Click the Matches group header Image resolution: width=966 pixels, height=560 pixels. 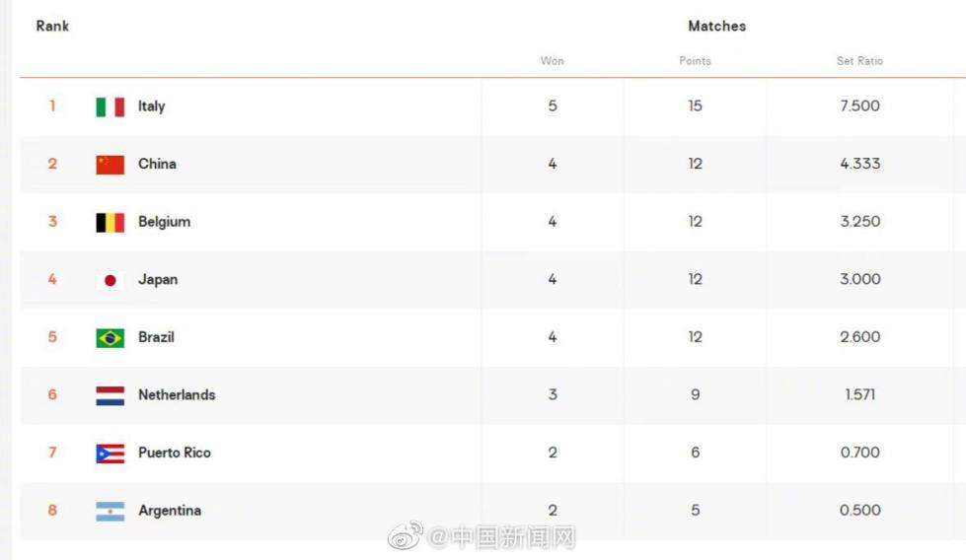click(x=716, y=27)
